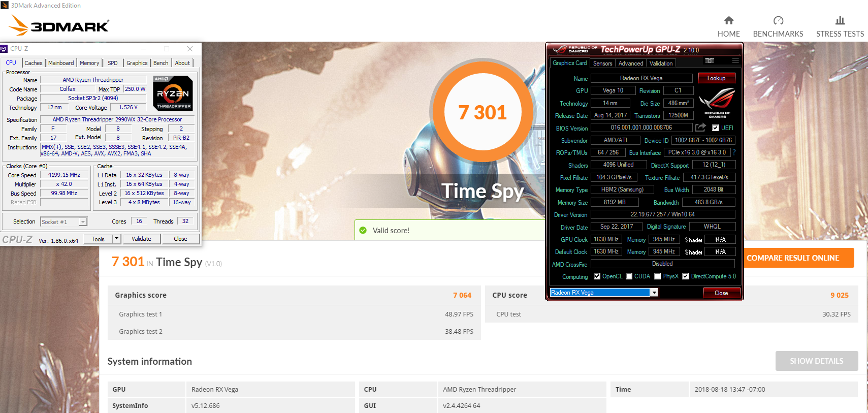Click the Time value 2018-08-18 13:47
Viewport: 868px width, 413px height.
click(730, 389)
